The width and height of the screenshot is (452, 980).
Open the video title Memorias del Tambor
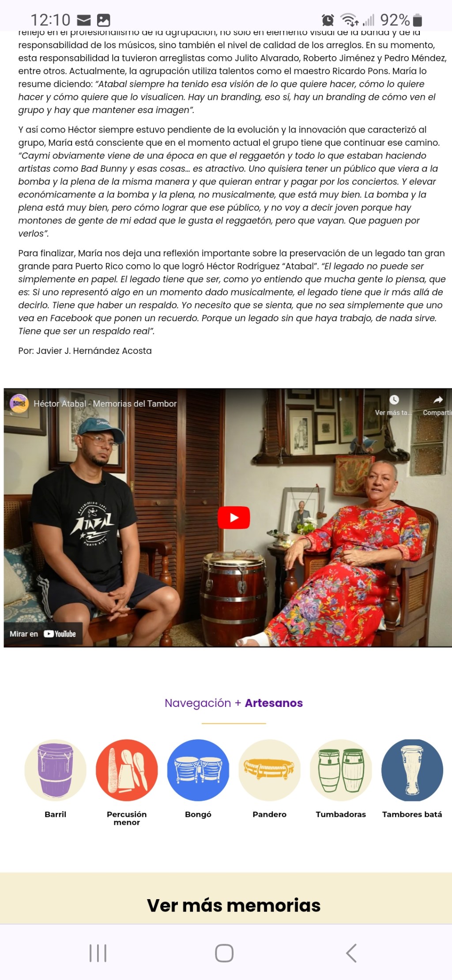click(x=105, y=403)
